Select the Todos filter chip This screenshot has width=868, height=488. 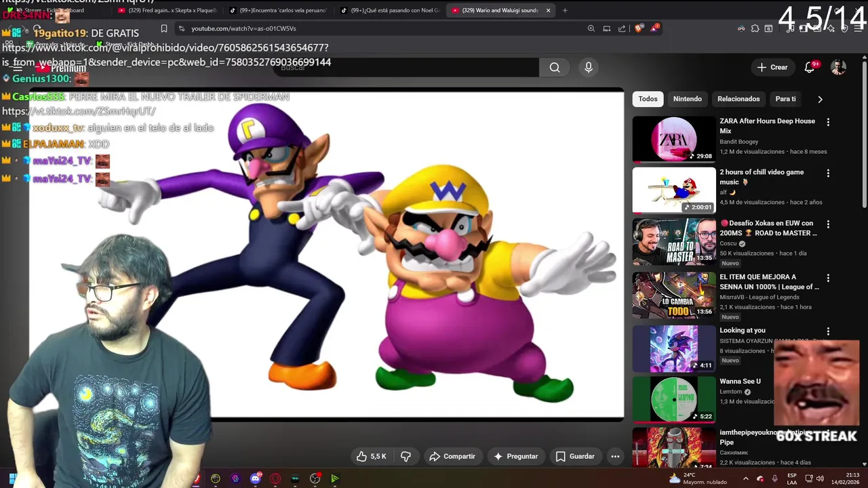pos(648,99)
